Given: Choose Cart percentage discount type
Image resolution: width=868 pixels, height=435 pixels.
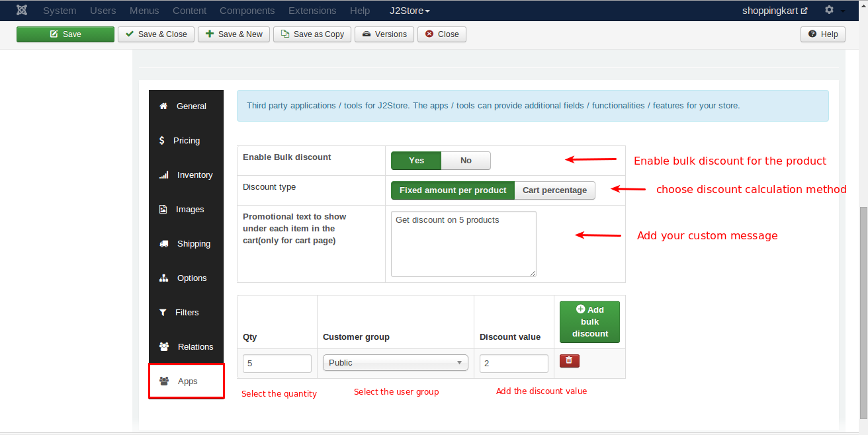Looking at the screenshot, I should tap(554, 190).
